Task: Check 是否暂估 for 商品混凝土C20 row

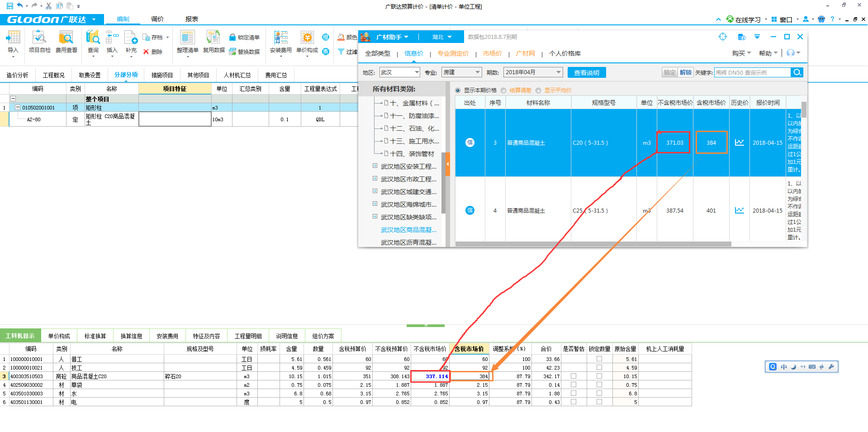Action: tap(574, 376)
